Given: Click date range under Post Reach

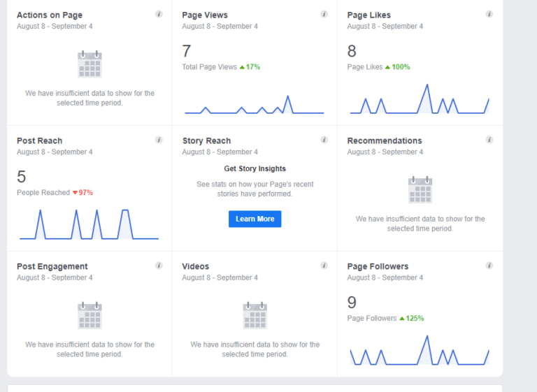Looking at the screenshot, I should (x=55, y=152).
